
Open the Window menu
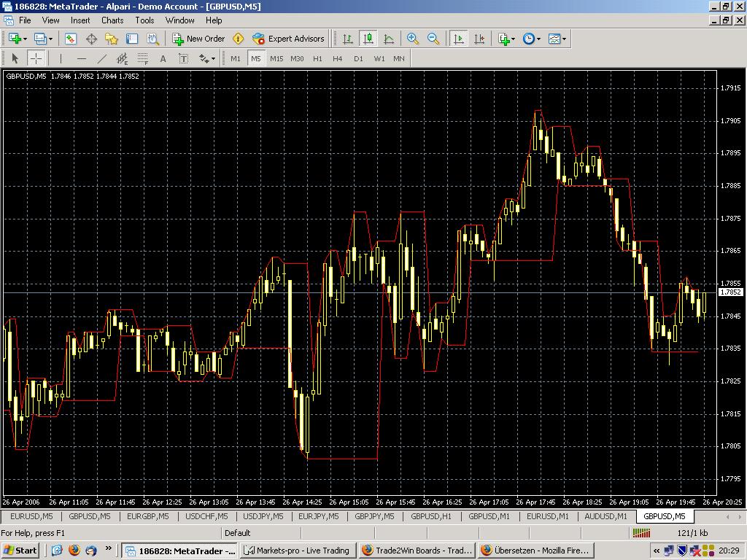coord(179,20)
